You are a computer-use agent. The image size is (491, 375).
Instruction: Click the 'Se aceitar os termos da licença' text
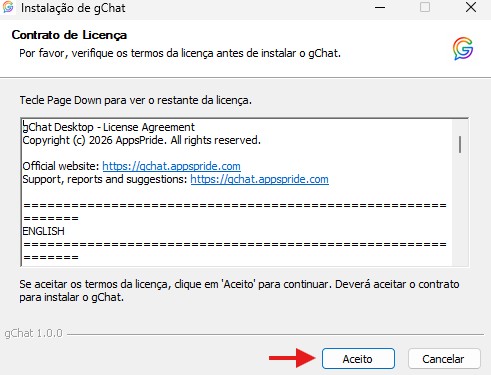click(239, 290)
